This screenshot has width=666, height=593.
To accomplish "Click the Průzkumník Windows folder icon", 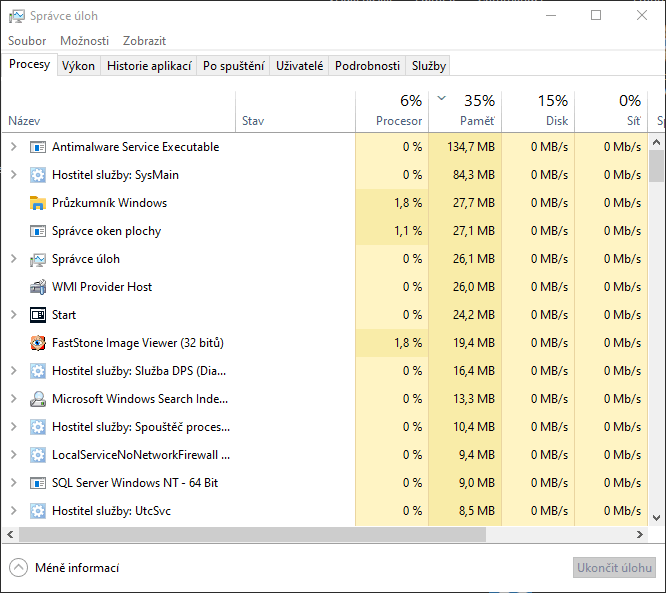I will point(38,203).
